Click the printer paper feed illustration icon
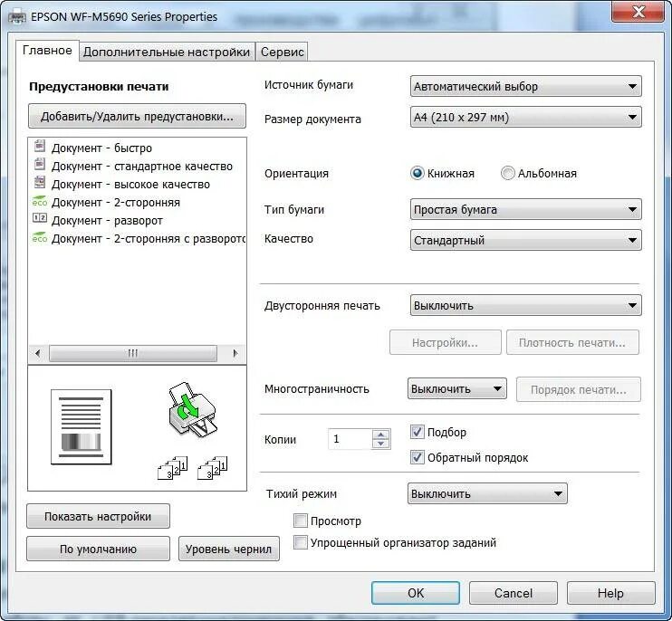 tap(192, 410)
